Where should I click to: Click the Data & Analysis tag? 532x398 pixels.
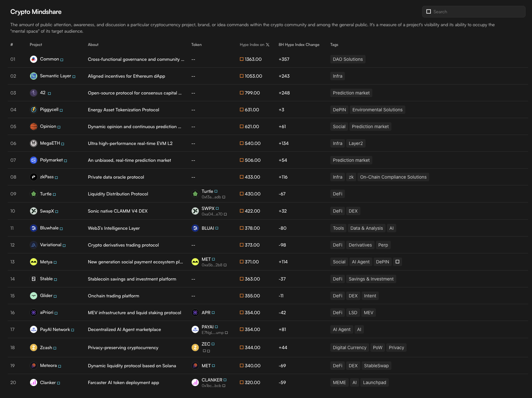click(367, 228)
